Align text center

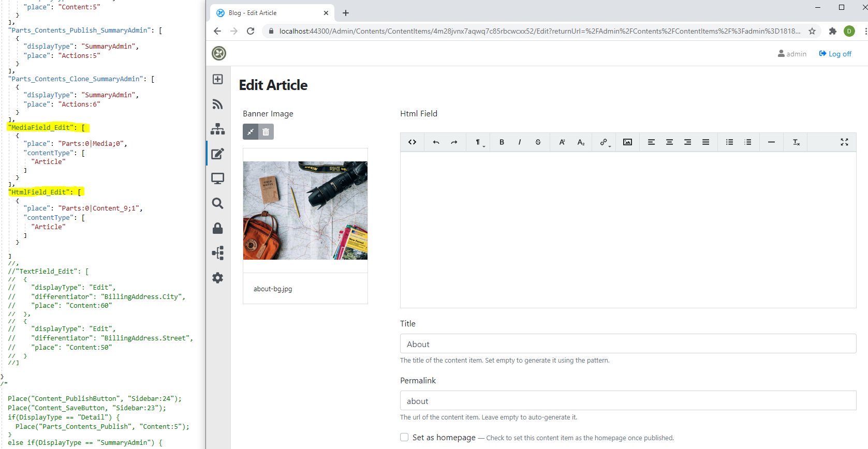pyautogui.click(x=669, y=142)
